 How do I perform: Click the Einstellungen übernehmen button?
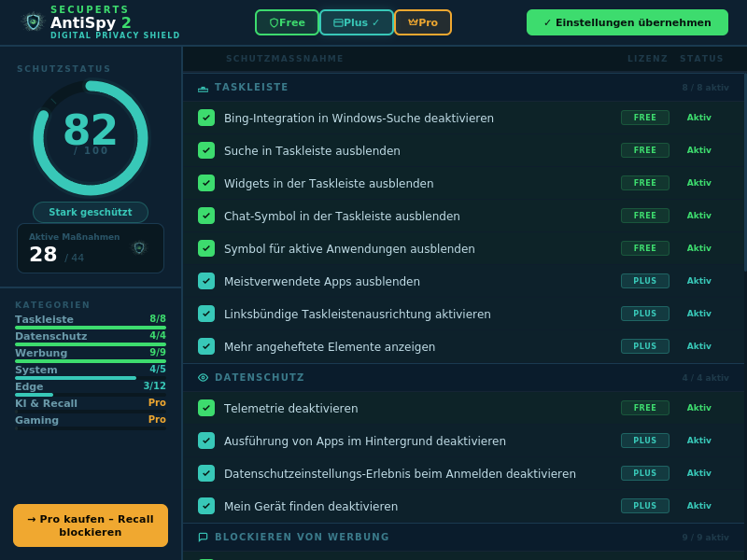click(x=627, y=21)
